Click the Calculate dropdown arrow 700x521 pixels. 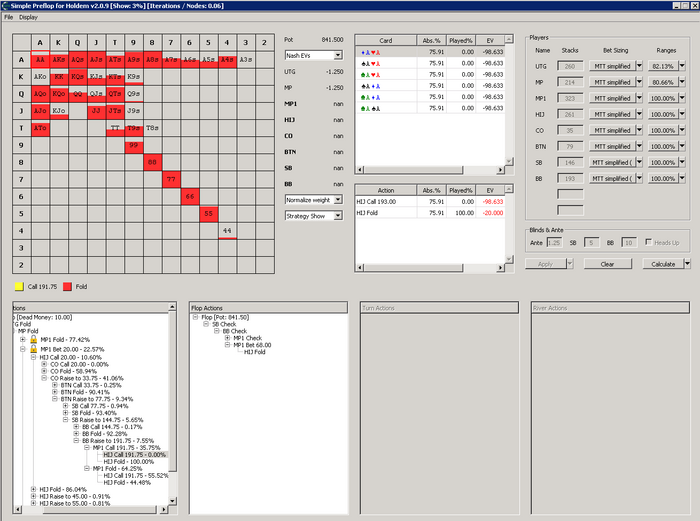(x=687, y=264)
